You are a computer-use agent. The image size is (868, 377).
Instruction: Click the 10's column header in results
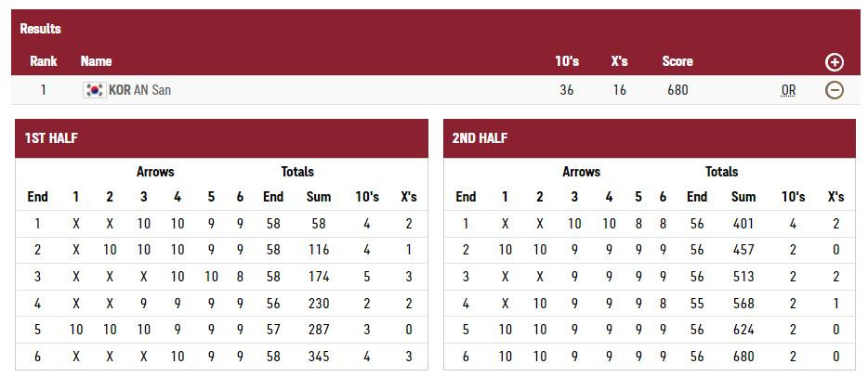pos(566,61)
